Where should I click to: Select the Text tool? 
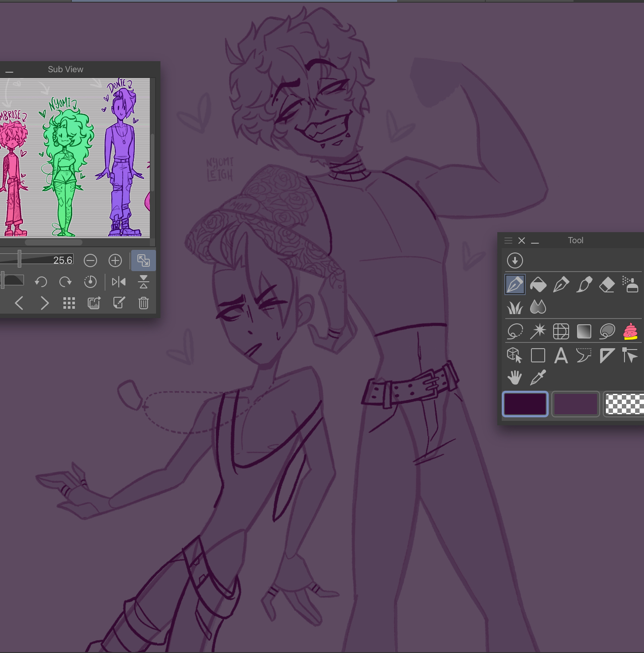click(561, 355)
